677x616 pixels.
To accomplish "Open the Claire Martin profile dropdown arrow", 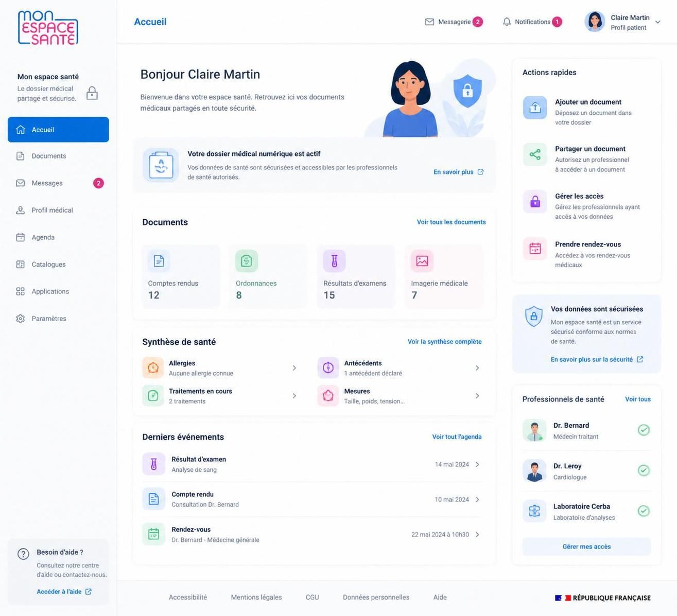I will (657, 22).
